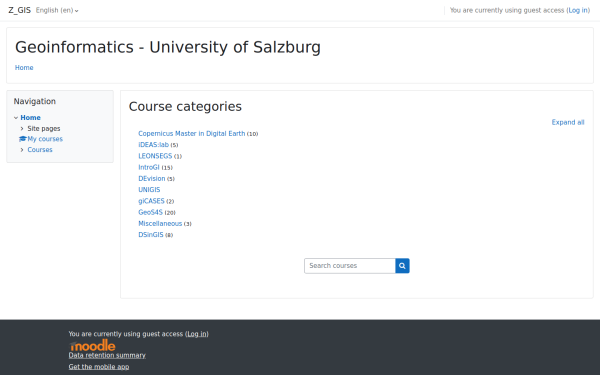Open giCASES category
Viewport: 600px width, 375px height.
pyautogui.click(x=151, y=201)
